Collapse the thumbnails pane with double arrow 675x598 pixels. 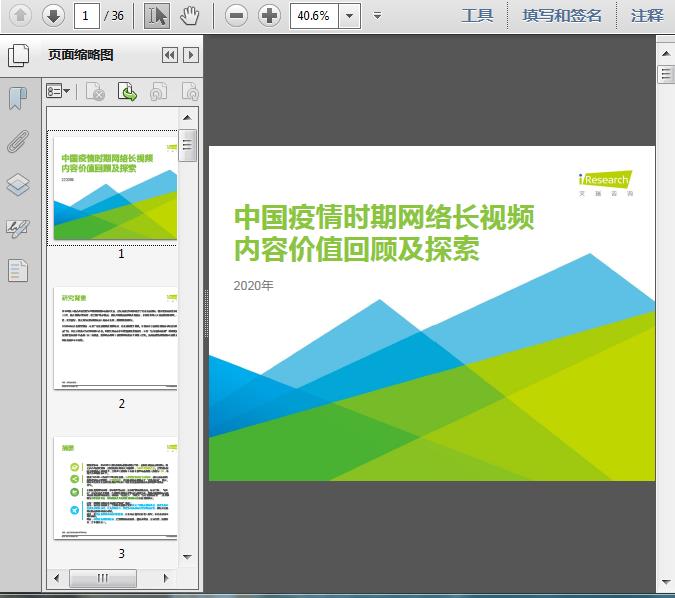click(169, 55)
